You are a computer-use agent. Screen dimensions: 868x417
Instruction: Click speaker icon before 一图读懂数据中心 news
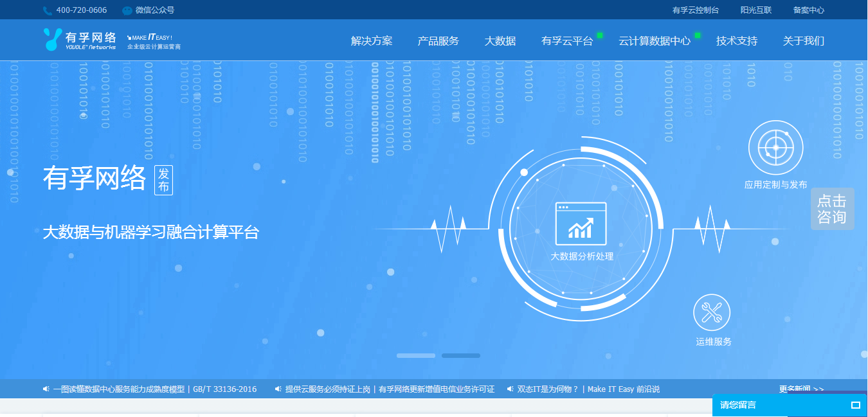coord(46,389)
